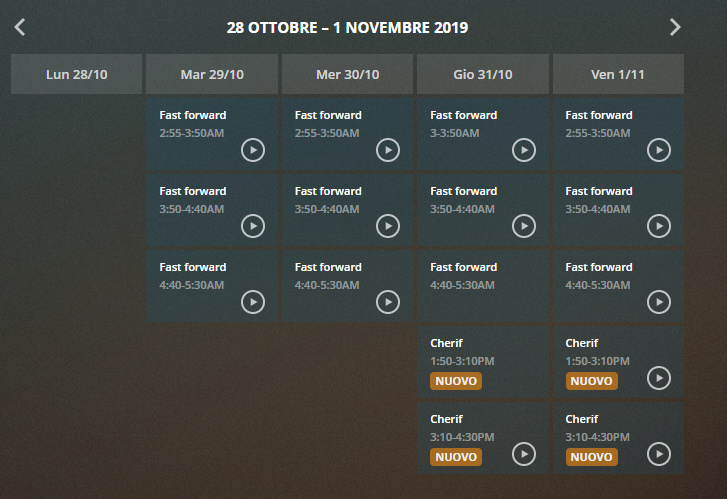Image resolution: width=727 pixels, height=499 pixels.
Task: Select the Lun 28/10 day header
Action: pyautogui.click(x=77, y=74)
